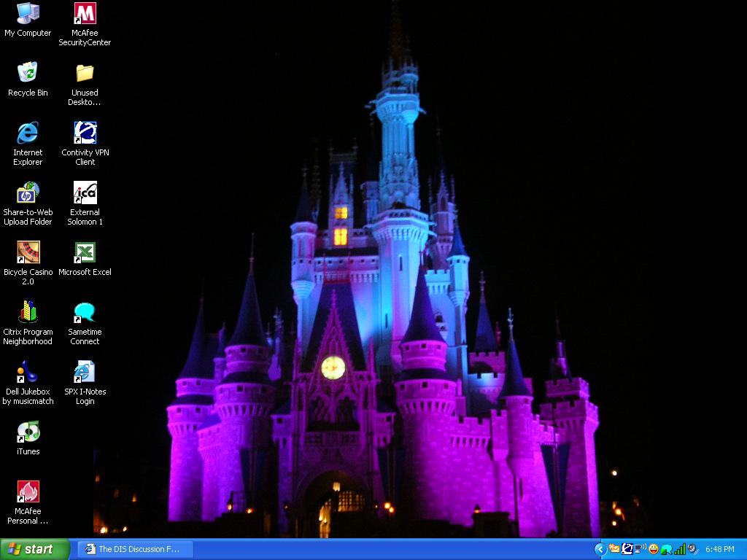The height and width of the screenshot is (560, 747).
Task: Open the mail notification tray icon
Action: point(614,549)
